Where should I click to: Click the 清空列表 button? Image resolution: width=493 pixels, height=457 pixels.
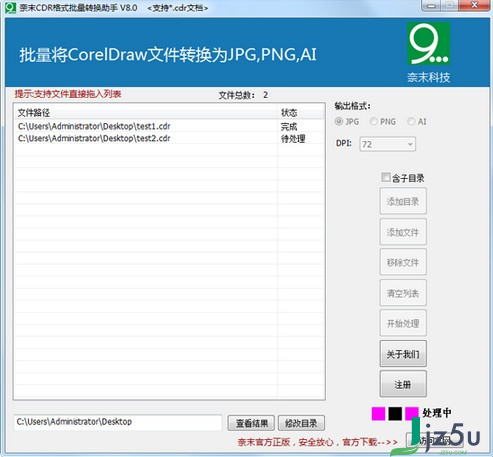(x=403, y=293)
